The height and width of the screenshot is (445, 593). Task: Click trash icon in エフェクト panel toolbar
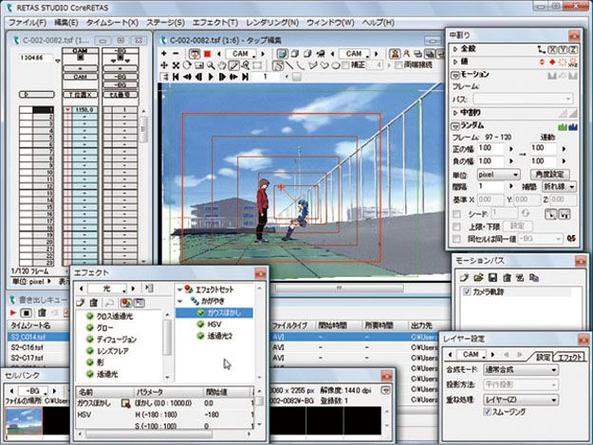(94, 302)
